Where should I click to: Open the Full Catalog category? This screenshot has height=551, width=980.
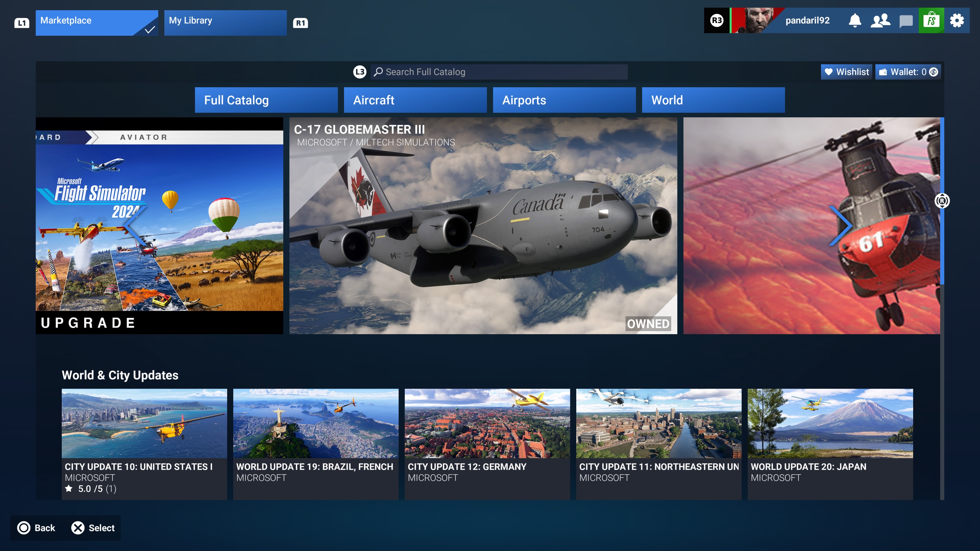266,100
